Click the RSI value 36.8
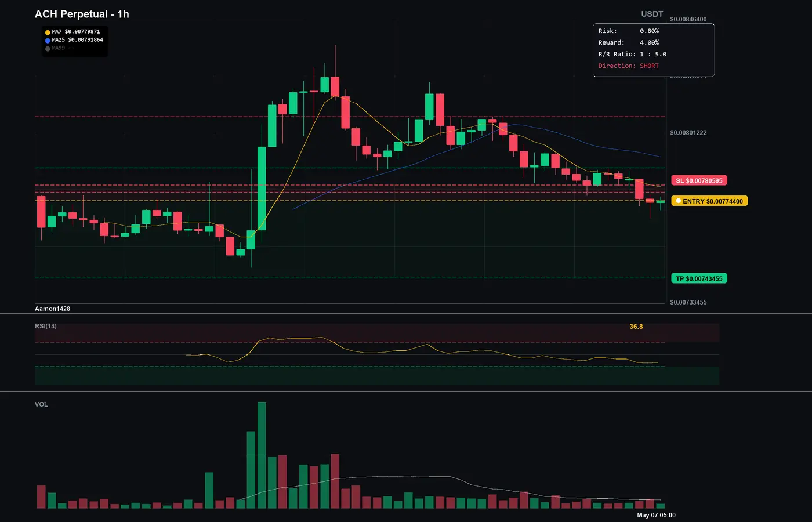The width and height of the screenshot is (812, 522). click(636, 327)
